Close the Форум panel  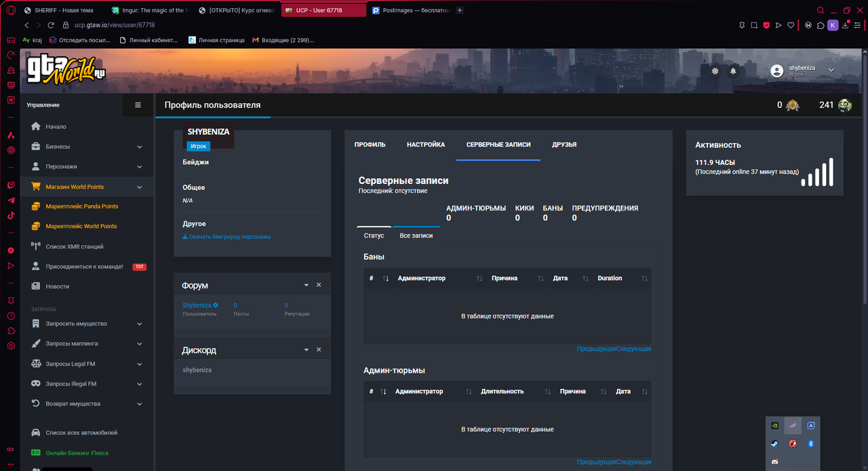click(x=319, y=285)
